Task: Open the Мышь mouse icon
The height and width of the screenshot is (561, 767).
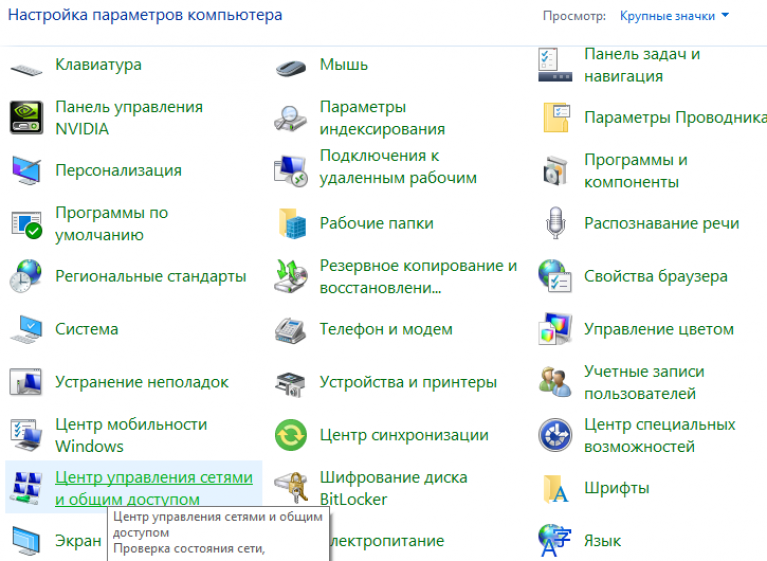Action: click(x=290, y=66)
